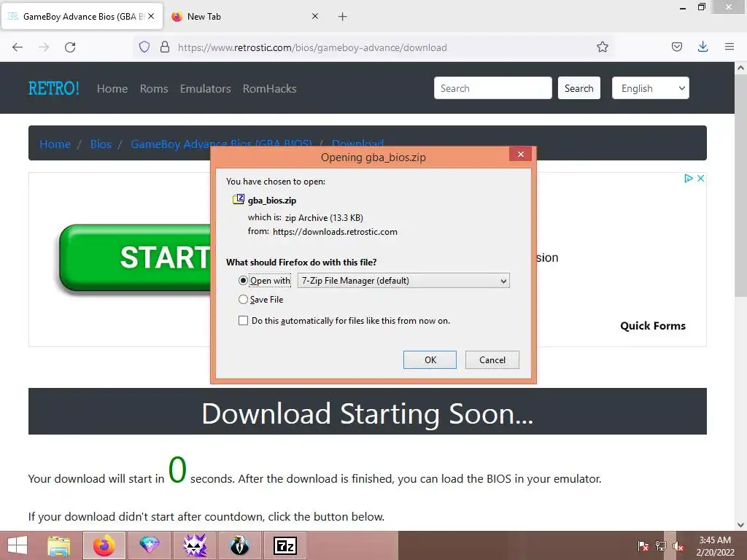Open the Home nav menu item
747x560 pixels.
pos(112,88)
